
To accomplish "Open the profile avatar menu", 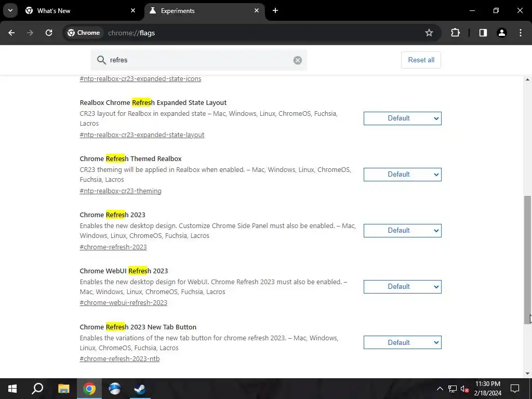I will pyautogui.click(x=501, y=33).
